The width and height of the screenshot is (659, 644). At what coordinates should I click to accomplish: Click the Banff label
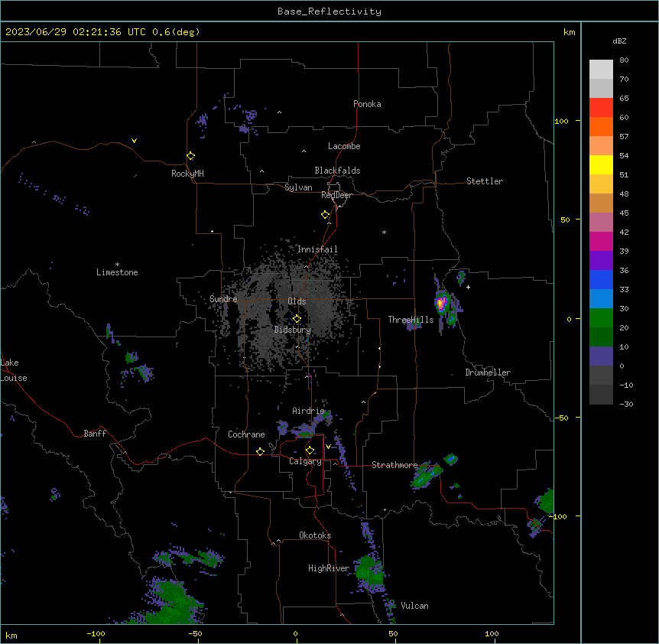pyautogui.click(x=95, y=434)
